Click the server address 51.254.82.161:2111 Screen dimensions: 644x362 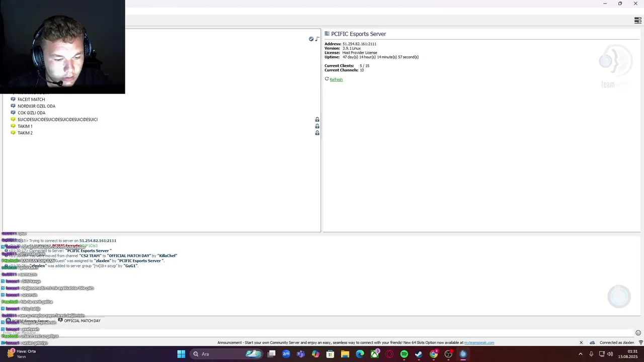(x=359, y=44)
